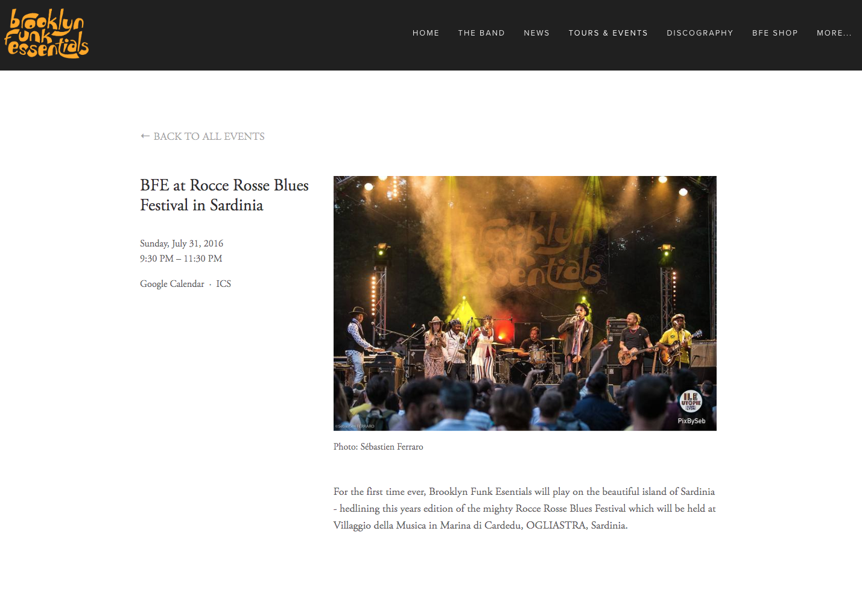The width and height of the screenshot is (862, 616).
Task: Click the event title heading
Action: (224, 195)
